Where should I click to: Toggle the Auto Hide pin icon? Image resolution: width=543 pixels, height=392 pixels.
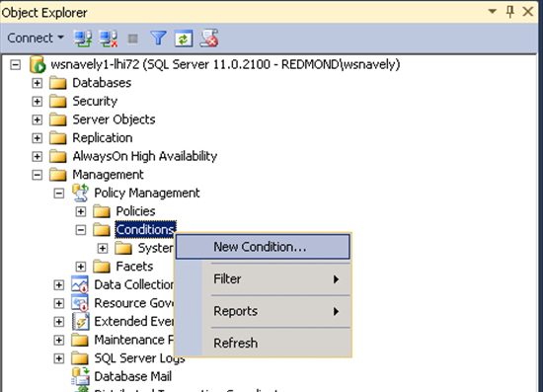(x=510, y=12)
